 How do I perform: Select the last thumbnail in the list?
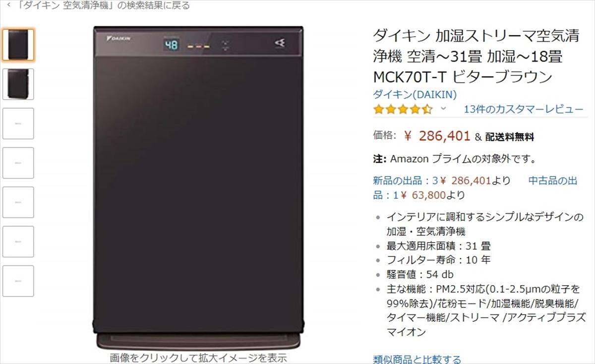click(18, 281)
